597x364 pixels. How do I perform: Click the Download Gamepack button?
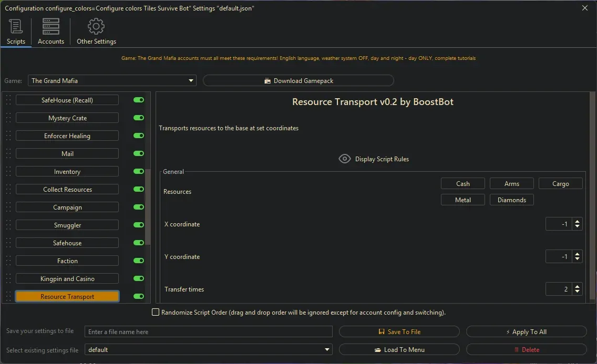coord(298,81)
